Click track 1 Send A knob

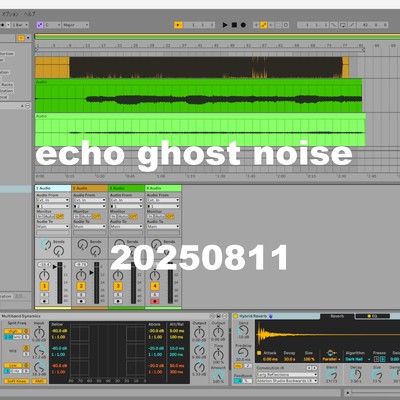(46, 245)
